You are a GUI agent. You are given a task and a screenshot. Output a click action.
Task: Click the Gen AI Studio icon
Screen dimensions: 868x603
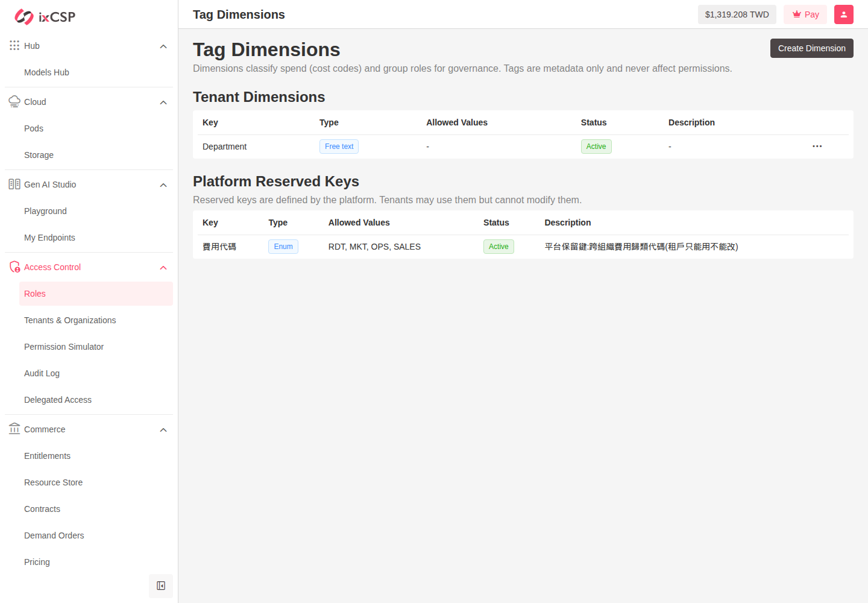pos(14,184)
